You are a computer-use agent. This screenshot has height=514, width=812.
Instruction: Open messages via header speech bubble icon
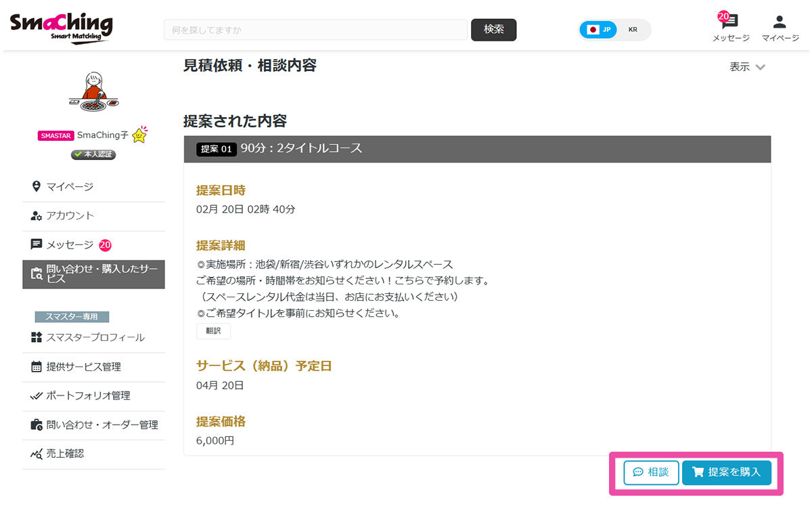[730, 22]
